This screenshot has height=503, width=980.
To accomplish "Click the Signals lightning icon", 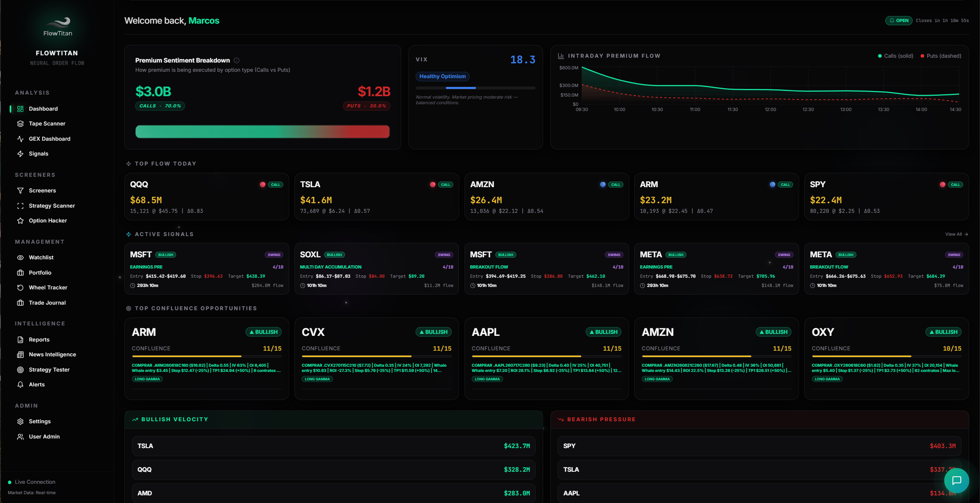I will [20, 154].
